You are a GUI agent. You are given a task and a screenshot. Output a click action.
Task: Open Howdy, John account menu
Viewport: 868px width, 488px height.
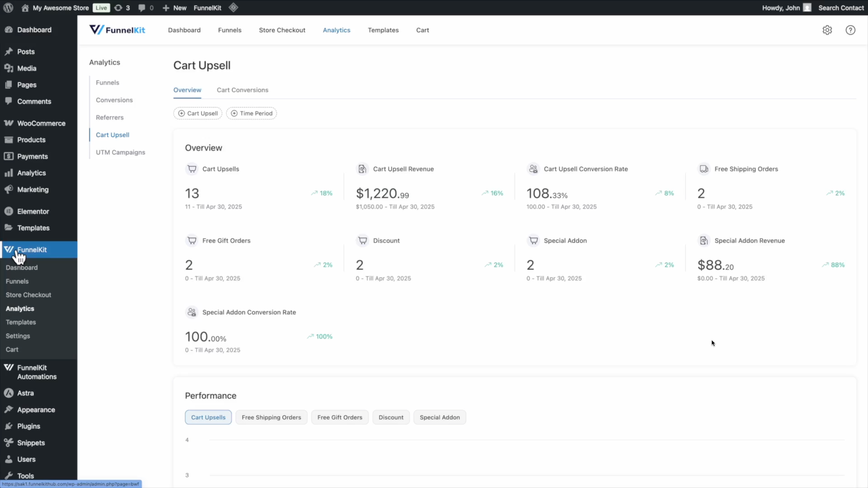point(786,8)
